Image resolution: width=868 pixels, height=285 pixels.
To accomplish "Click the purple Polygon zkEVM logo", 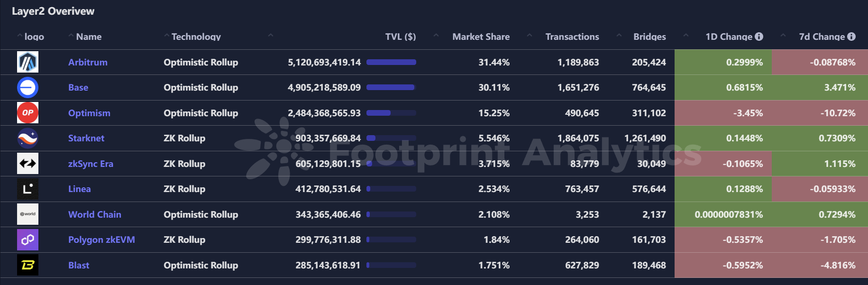I will tap(27, 239).
